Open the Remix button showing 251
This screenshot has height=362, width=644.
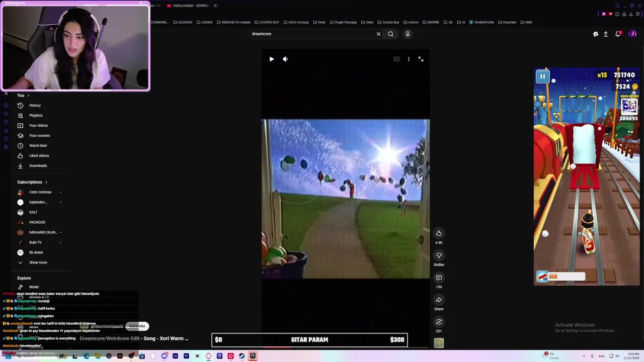pyautogui.click(x=439, y=322)
